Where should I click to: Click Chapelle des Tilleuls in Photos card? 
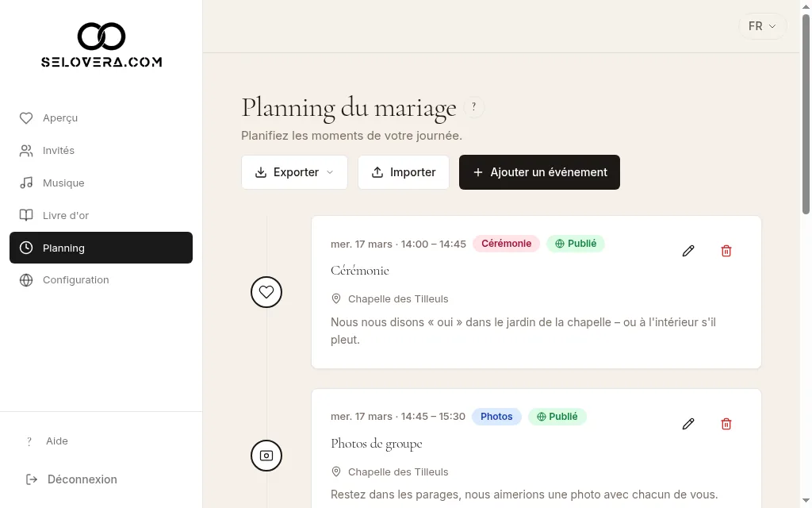(398, 472)
